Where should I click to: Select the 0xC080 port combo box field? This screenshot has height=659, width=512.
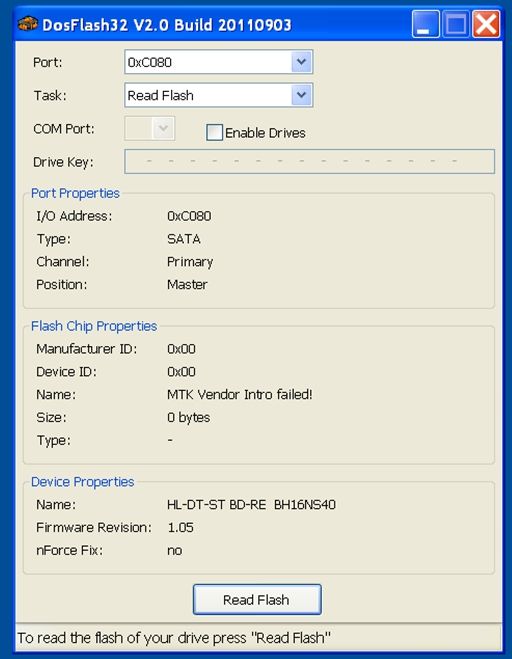coord(219,62)
